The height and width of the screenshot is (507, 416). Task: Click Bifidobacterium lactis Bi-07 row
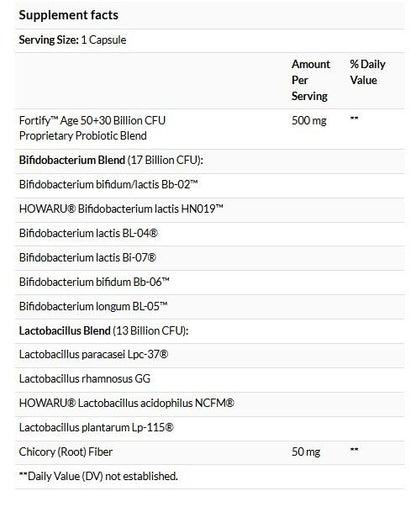[210, 258]
